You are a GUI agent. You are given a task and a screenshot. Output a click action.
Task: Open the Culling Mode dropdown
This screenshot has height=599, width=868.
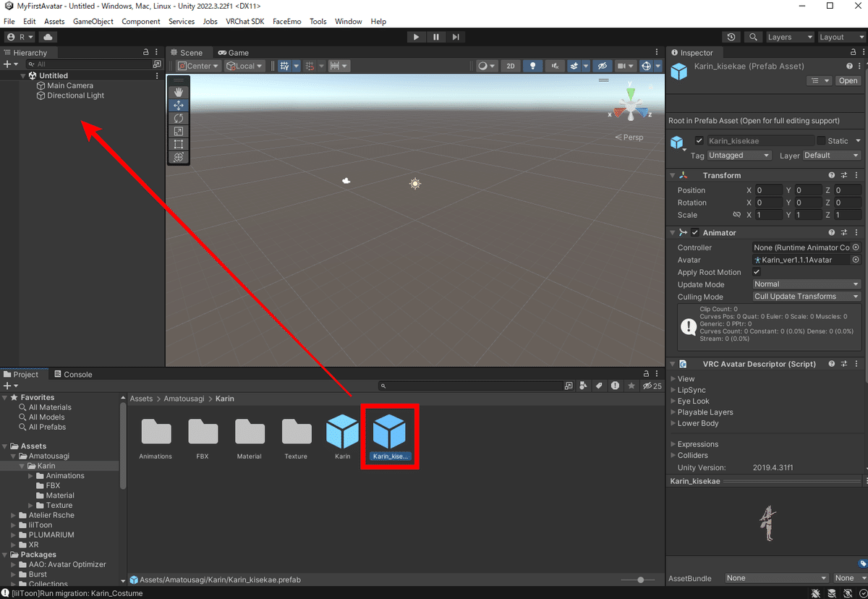[807, 297]
